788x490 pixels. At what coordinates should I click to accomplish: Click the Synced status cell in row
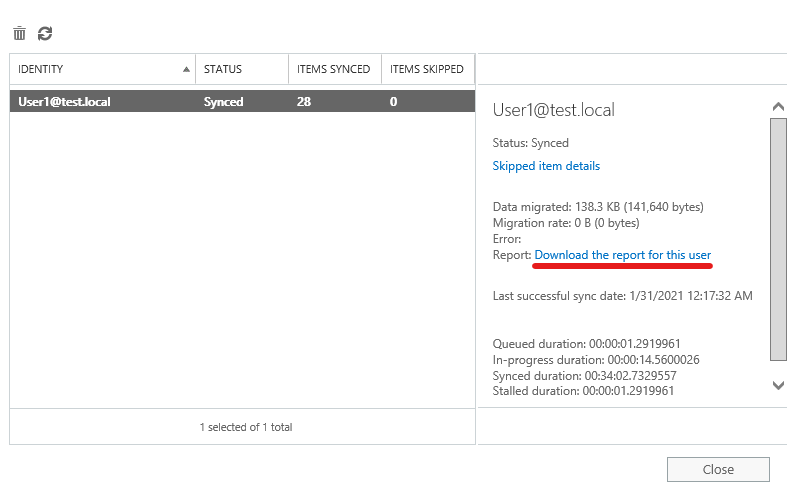pos(224,102)
